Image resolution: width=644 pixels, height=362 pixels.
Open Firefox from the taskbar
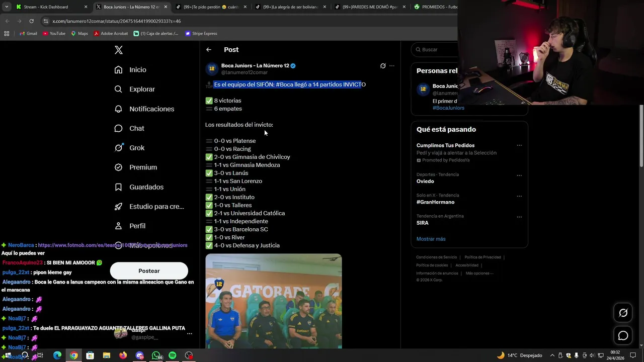click(x=123, y=355)
